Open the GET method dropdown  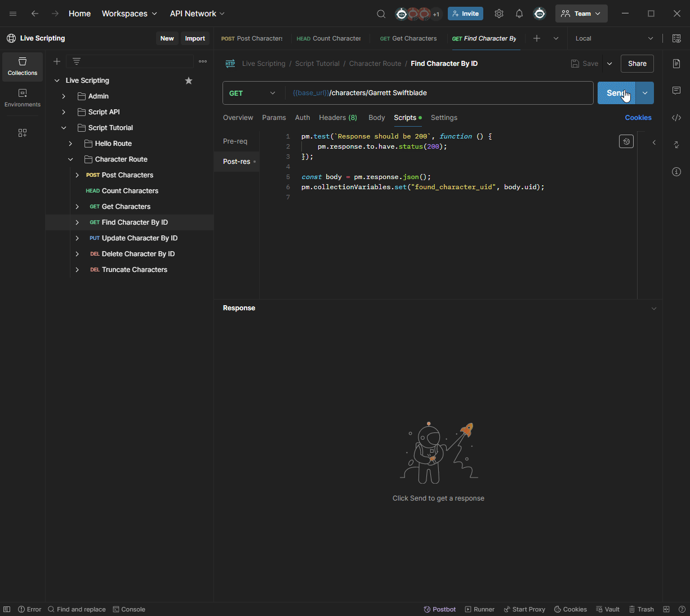coord(253,93)
